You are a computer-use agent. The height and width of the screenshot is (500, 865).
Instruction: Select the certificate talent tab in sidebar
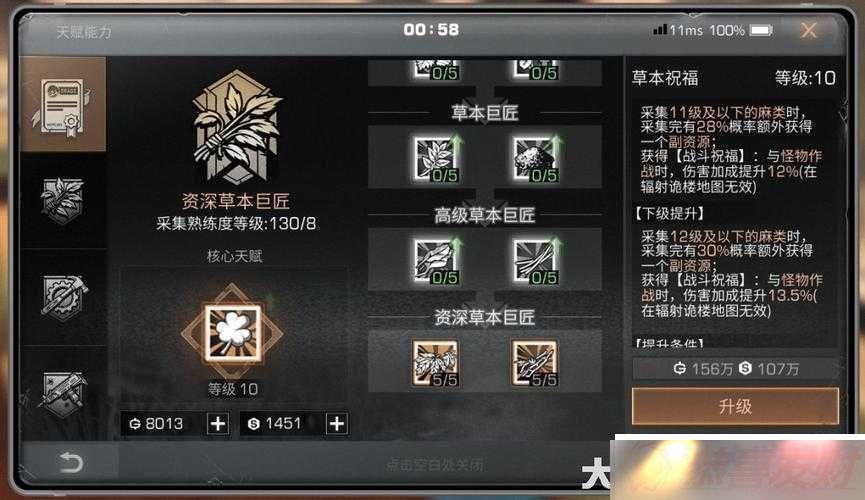(63, 104)
